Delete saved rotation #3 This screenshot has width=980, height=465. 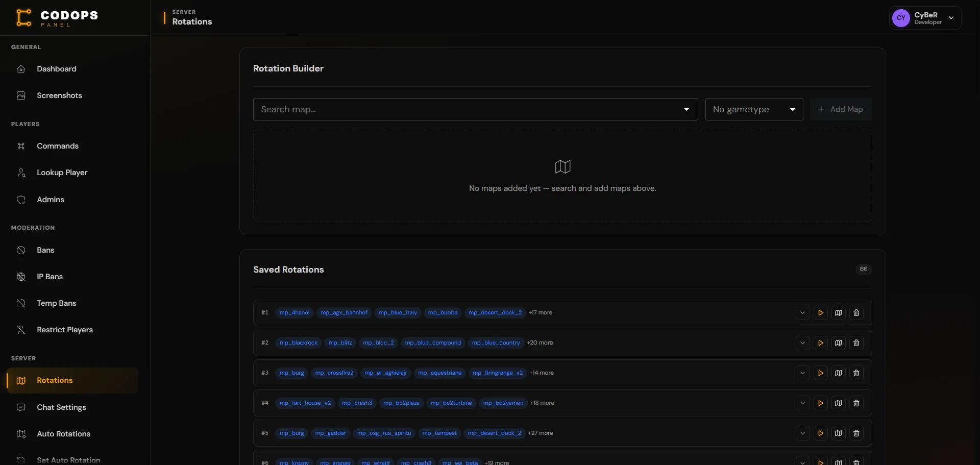pos(856,373)
